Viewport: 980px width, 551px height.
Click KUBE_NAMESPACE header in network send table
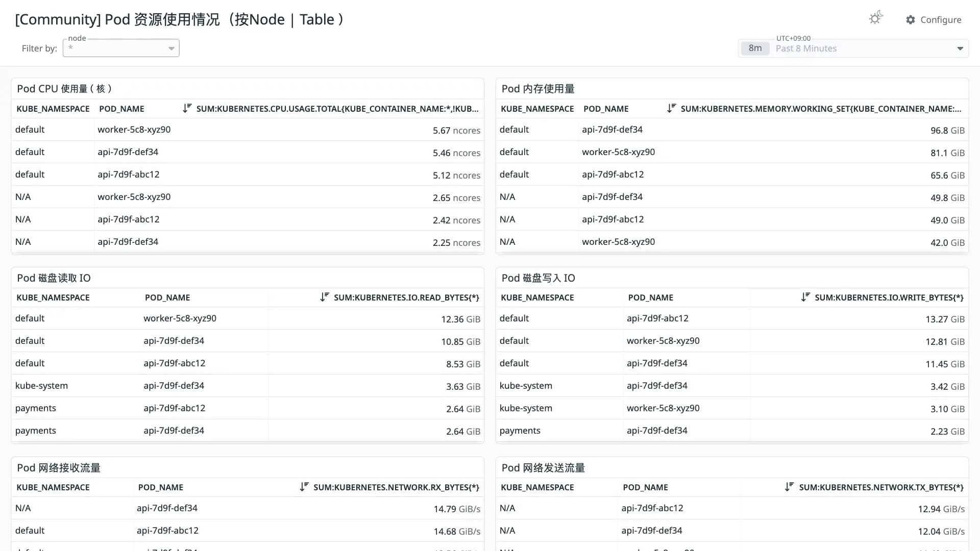pyautogui.click(x=537, y=487)
